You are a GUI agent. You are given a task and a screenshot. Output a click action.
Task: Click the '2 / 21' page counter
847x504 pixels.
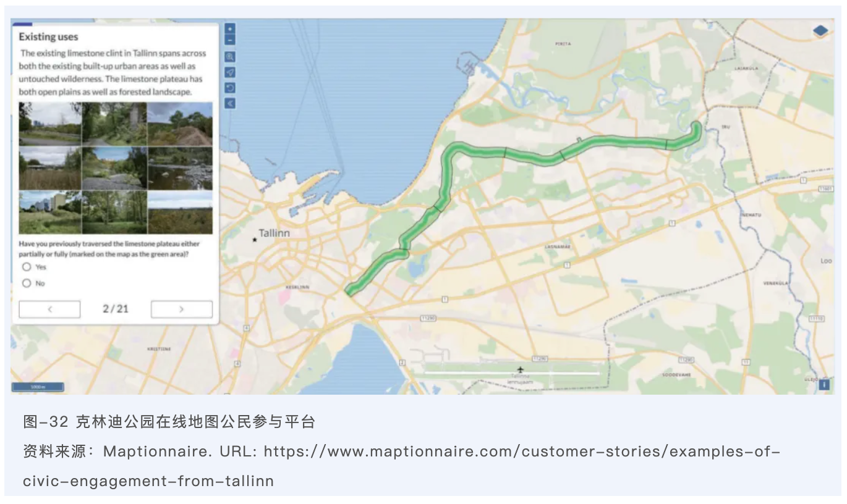pos(116,309)
